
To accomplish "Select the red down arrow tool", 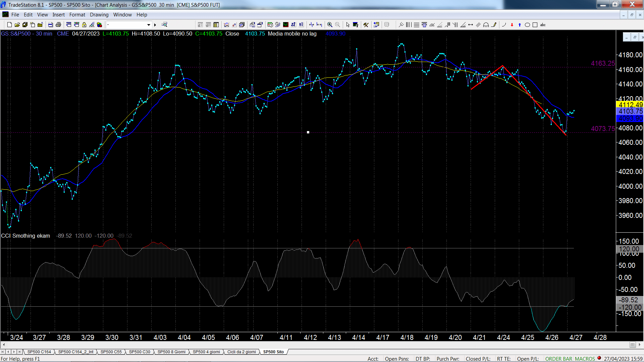I will (x=512, y=25).
